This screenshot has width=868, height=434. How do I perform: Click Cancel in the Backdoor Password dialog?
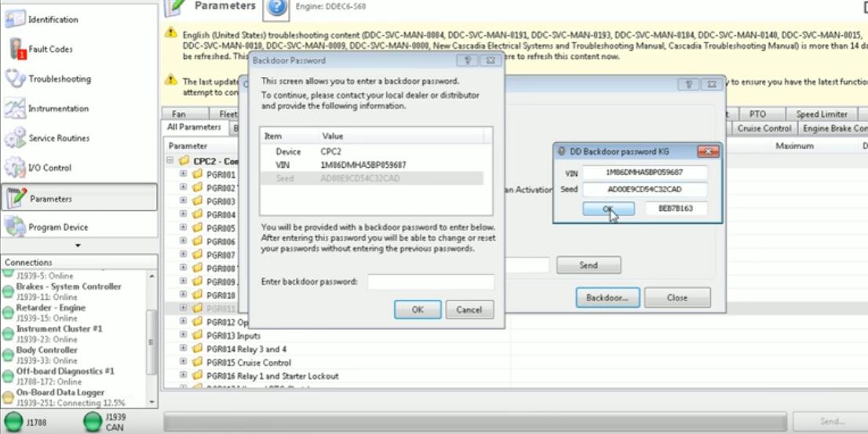point(469,309)
